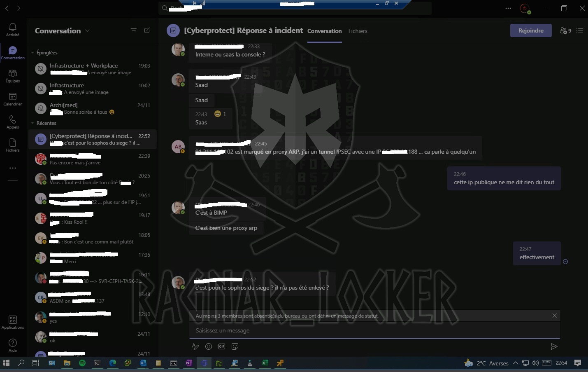Open Spotify from the taskbar
The height and width of the screenshot is (372, 588).
click(x=82, y=363)
